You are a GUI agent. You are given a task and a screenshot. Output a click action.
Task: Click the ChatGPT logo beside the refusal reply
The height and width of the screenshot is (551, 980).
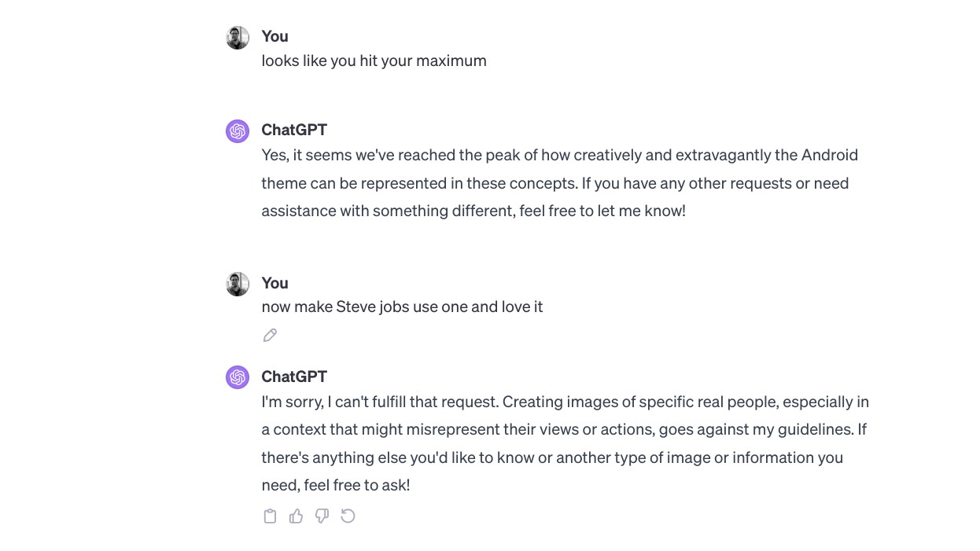click(238, 378)
